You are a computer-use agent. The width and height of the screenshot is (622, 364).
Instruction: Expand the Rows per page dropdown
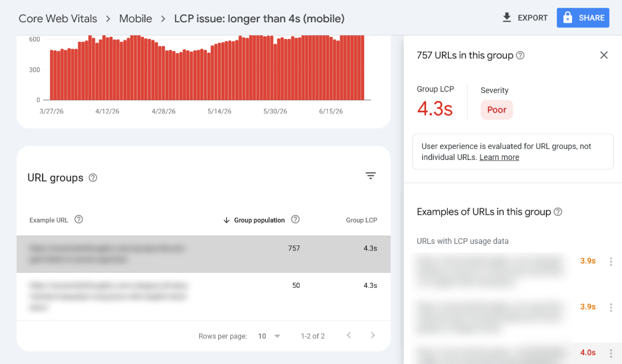[270, 336]
